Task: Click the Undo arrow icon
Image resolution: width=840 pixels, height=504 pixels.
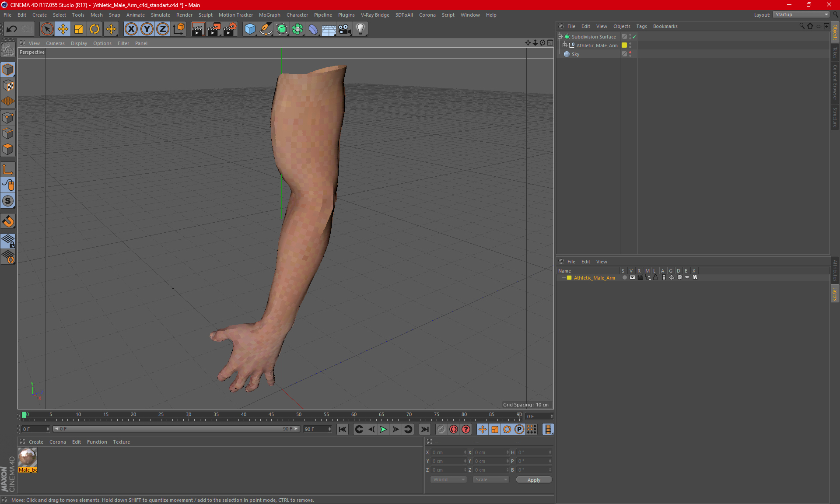Action: pyautogui.click(x=12, y=29)
